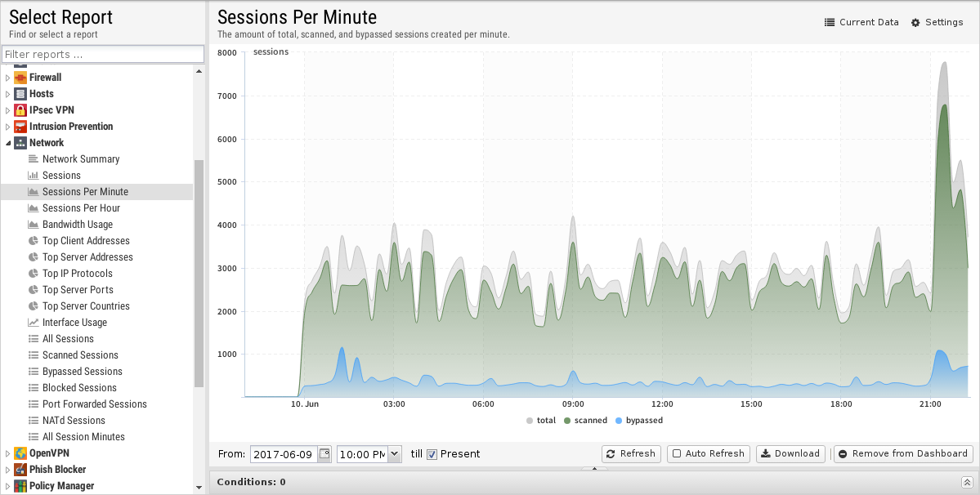Viewport: 980px width, 495px height.
Task: Open the Top Server Ports report
Action: tap(78, 290)
